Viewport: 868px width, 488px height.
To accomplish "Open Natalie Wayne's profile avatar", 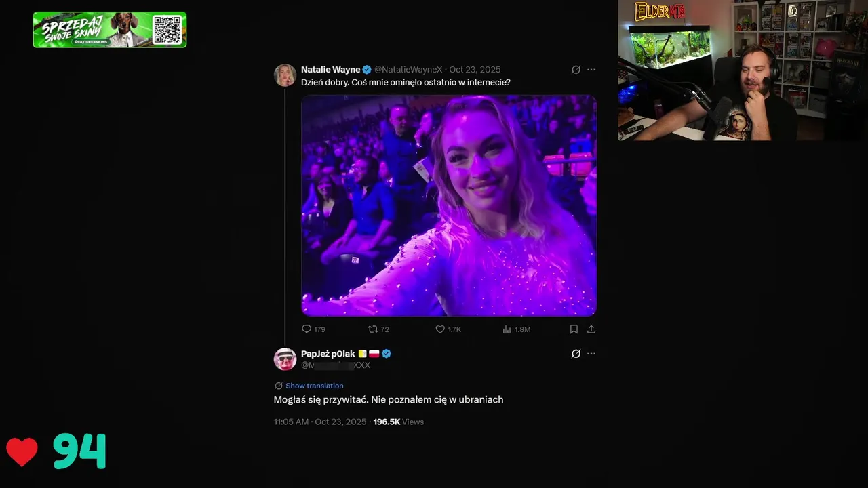I will click(x=285, y=75).
